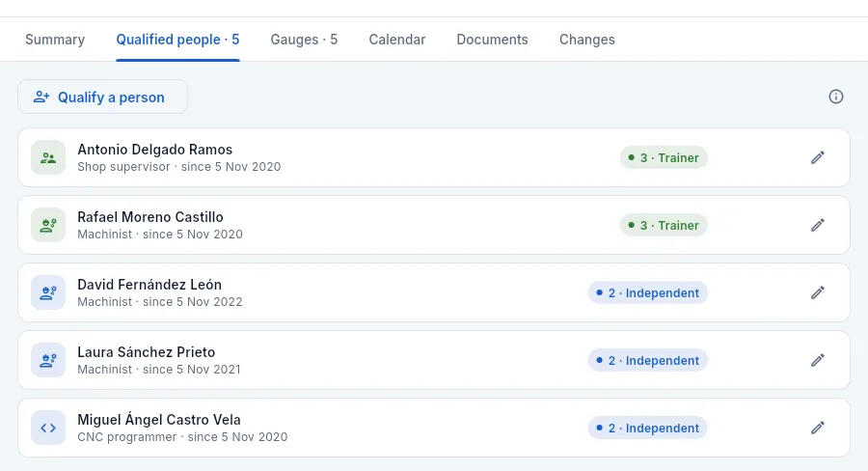Edit Miguel Ángel Castro Vela with pencil icon
Viewport: 868px width, 471px height.
(818, 428)
